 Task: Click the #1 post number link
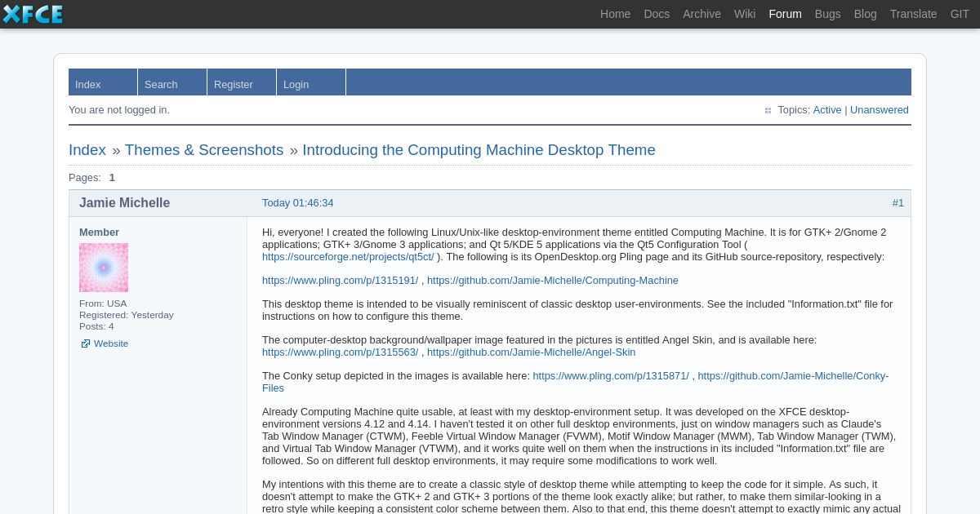[898, 203]
